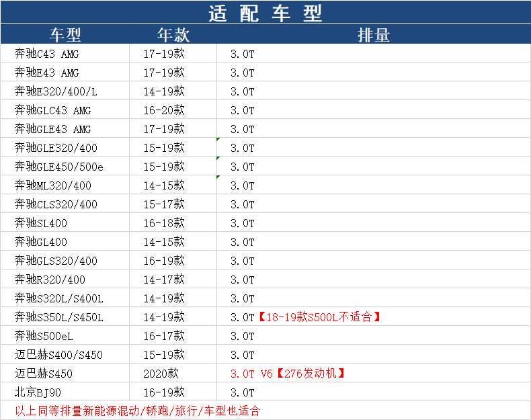Click 3.0T in the GLE450/500e row

[x=242, y=167]
